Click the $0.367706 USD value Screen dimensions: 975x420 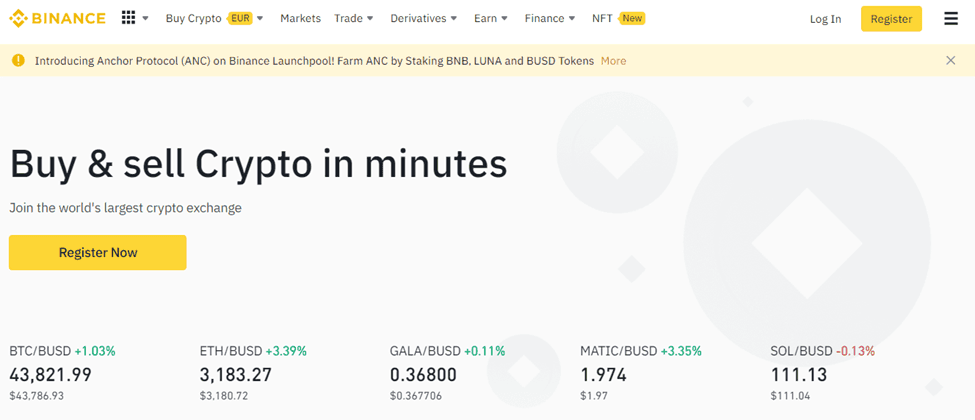click(416, 395)
